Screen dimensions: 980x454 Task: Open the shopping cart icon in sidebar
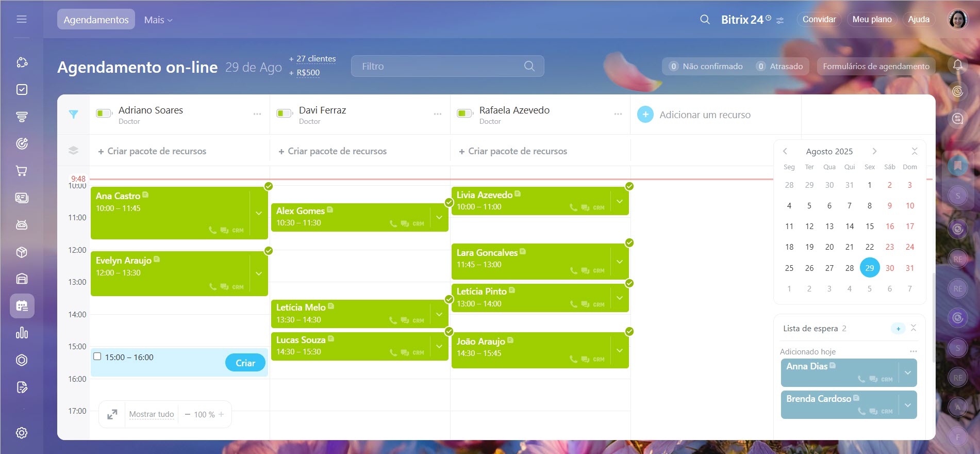22,171
